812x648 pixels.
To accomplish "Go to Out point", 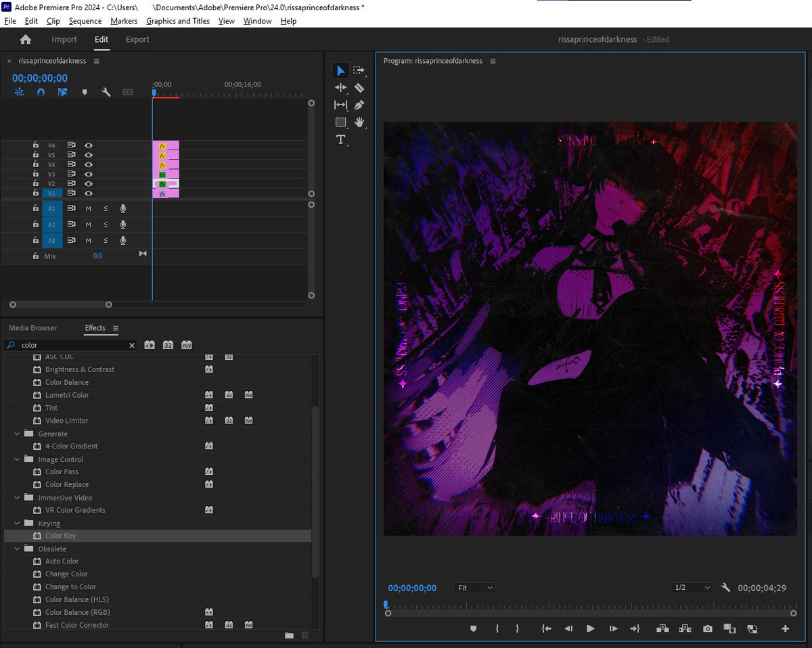I will pyautogui.click(x=635, y=628).
